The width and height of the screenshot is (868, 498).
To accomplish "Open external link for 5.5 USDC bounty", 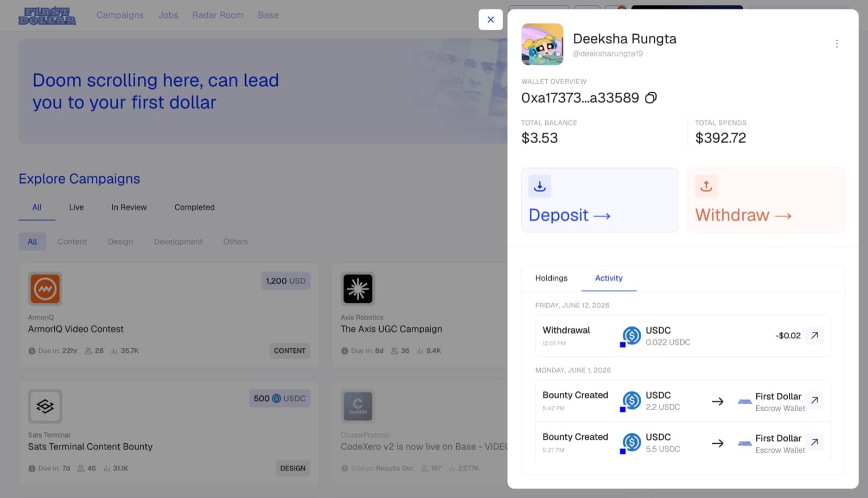I will tap(814, 442).
